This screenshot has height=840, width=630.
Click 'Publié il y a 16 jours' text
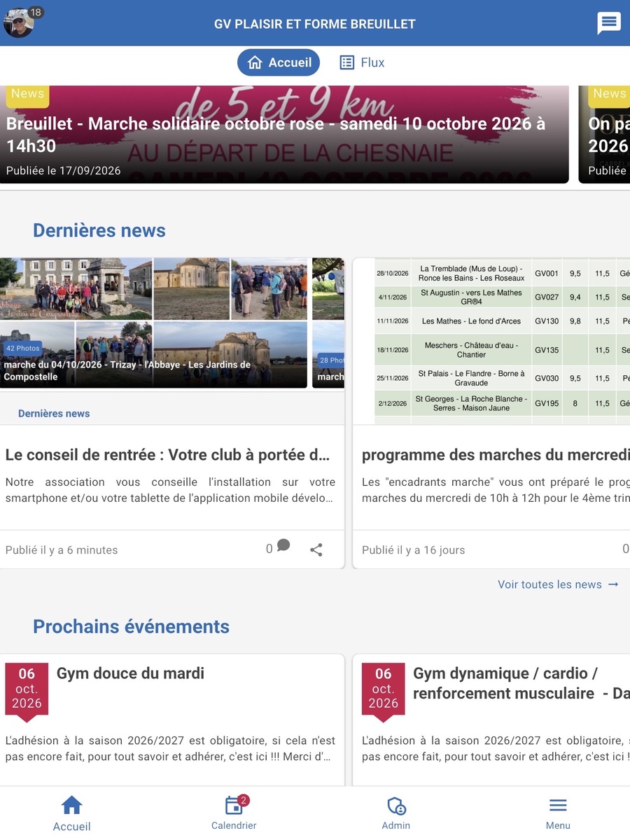[414, 550]
